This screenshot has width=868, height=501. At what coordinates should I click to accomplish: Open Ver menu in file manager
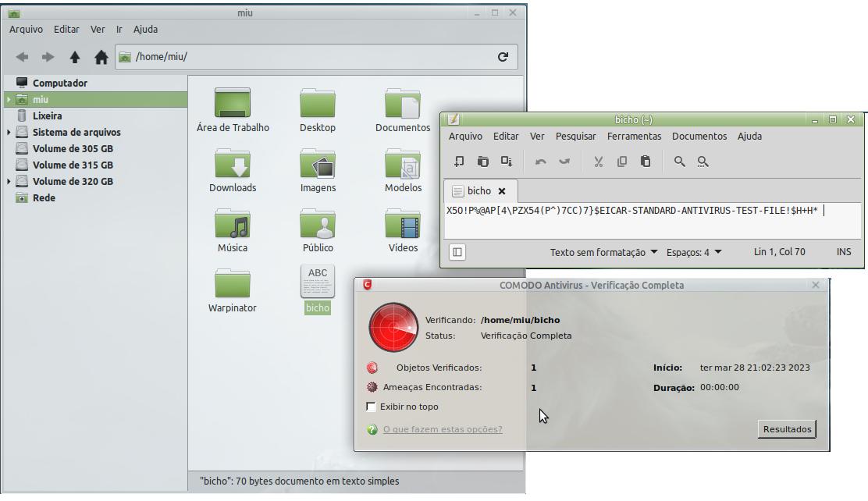(98, 30)
